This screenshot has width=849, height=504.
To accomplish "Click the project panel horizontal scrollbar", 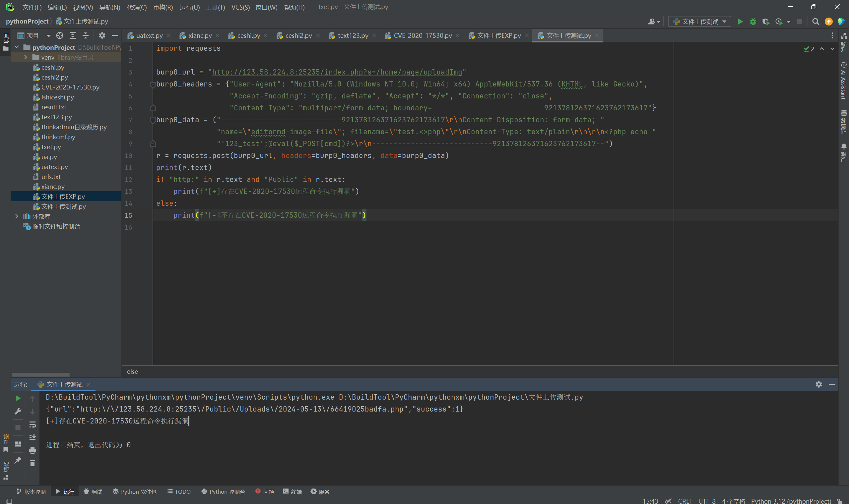I will 40,374.
